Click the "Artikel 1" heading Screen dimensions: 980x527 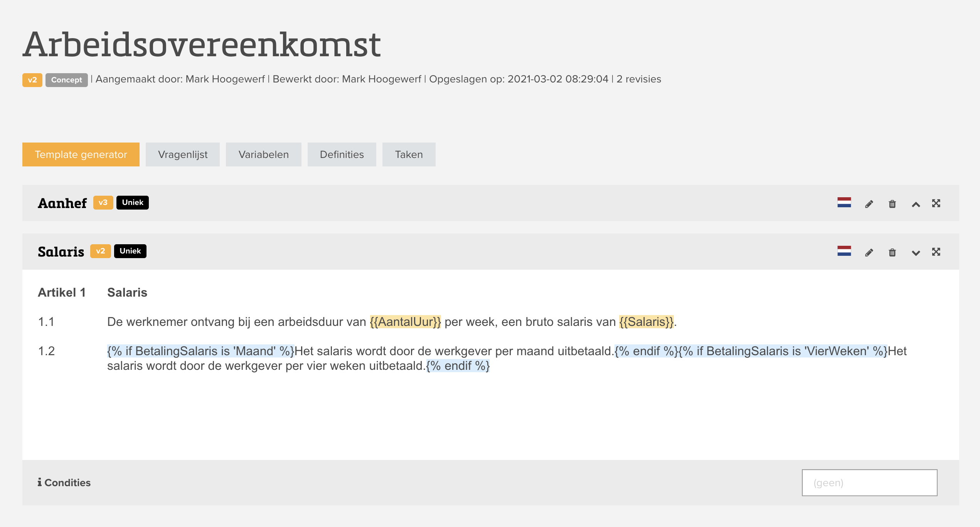[x=62, y=292]
